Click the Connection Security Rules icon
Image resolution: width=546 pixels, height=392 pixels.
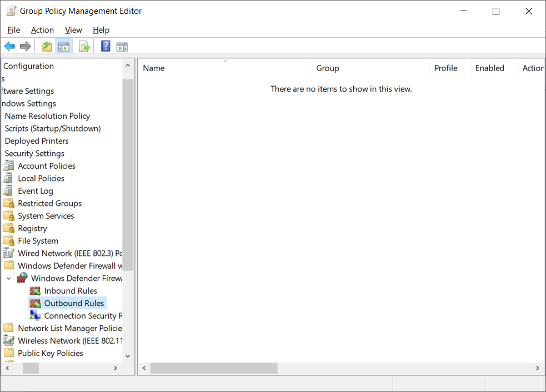(35, 315)
